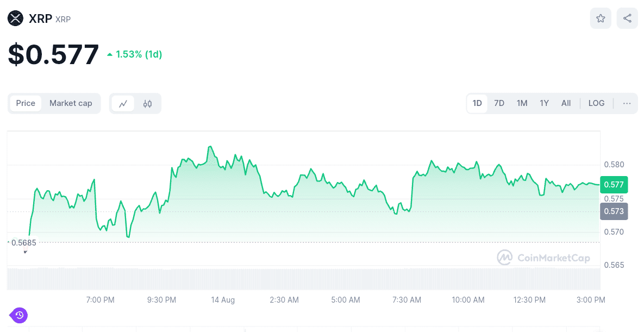Image resolution: width=644 pixels, height=332 pixels.
Task: Open the share options icon
Action: pos(627,18)
